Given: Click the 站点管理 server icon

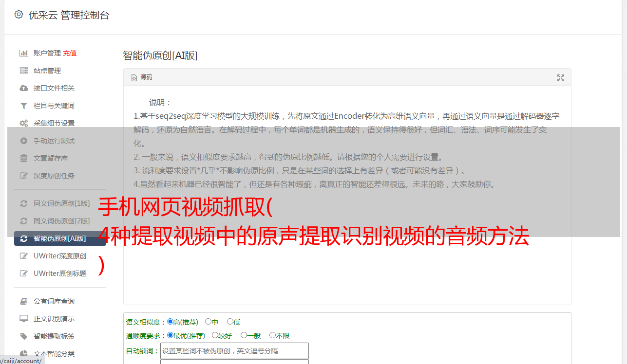Looking at the screenshot, I should (x=23, y=71).
